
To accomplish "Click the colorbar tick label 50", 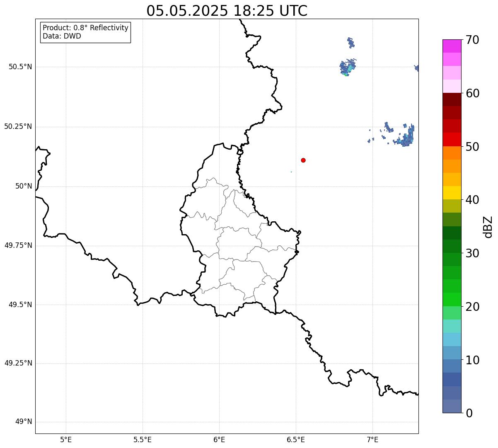I will (x=472, y=147).
